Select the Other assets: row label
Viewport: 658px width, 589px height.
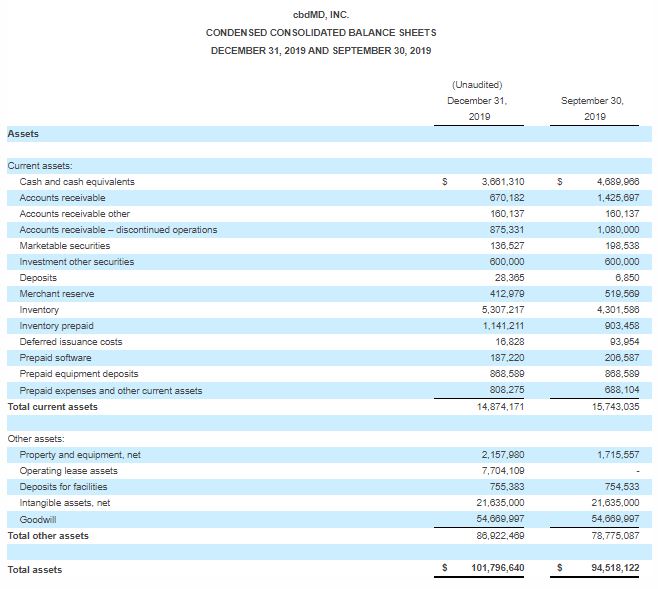(36, 439)
